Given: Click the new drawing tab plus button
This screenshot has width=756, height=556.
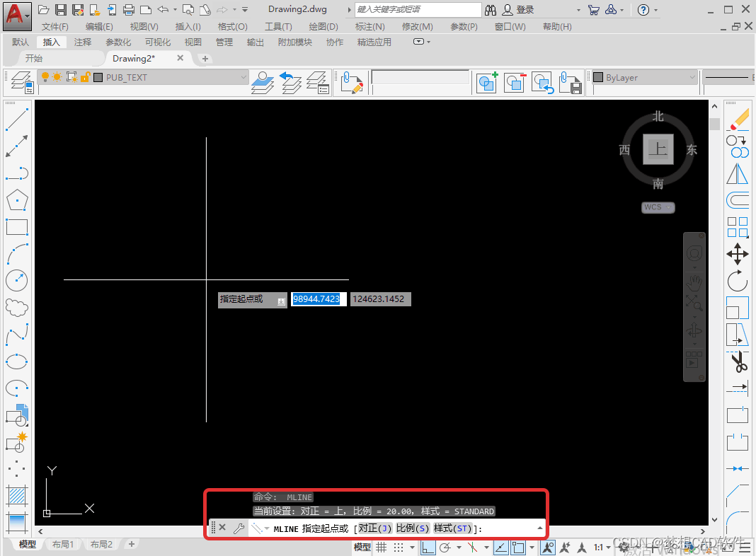Looking at the screenshot, I should click(x=205, y=58).
